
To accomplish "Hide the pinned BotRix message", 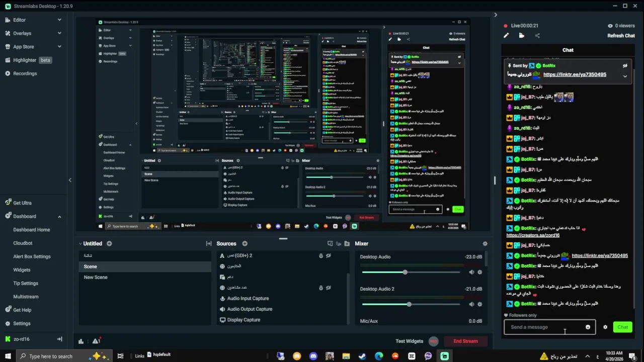I will 625,66.
